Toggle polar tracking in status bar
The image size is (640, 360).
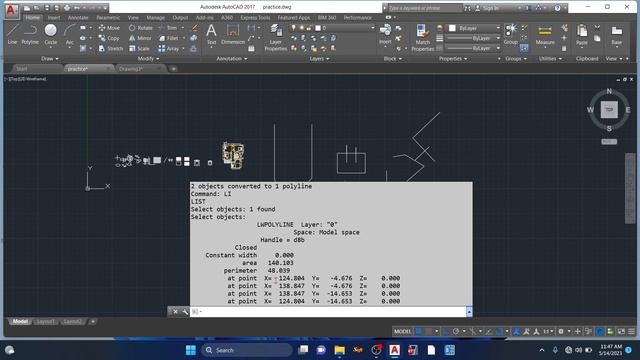point(456,331)
